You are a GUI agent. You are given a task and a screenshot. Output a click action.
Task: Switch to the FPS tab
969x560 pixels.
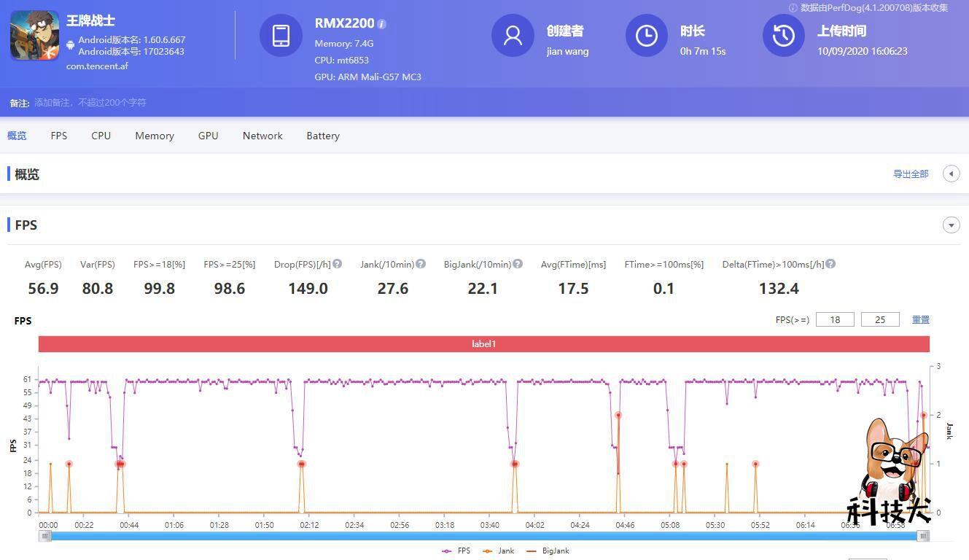coord(59,136)
